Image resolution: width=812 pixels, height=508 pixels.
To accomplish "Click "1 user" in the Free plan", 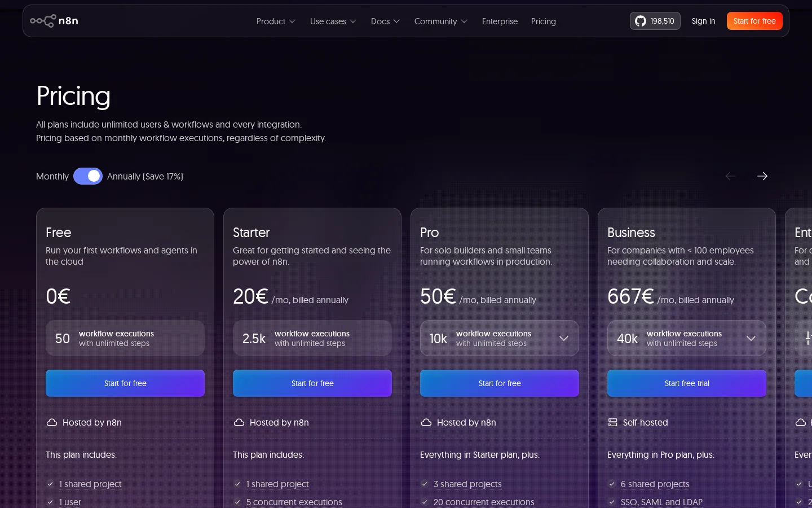I will [70, 502].
